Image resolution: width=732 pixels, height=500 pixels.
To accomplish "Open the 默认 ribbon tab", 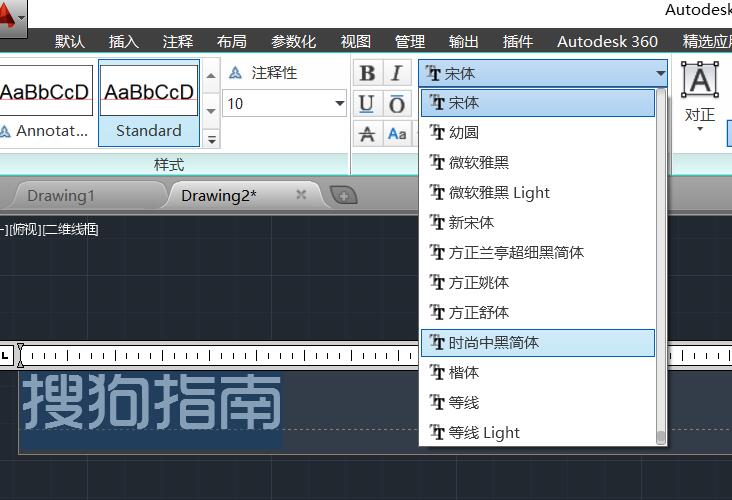I will coord(70,42).
